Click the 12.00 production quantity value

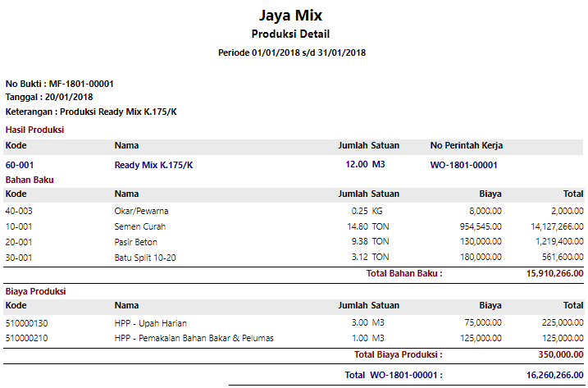click(x=357, y=165)
